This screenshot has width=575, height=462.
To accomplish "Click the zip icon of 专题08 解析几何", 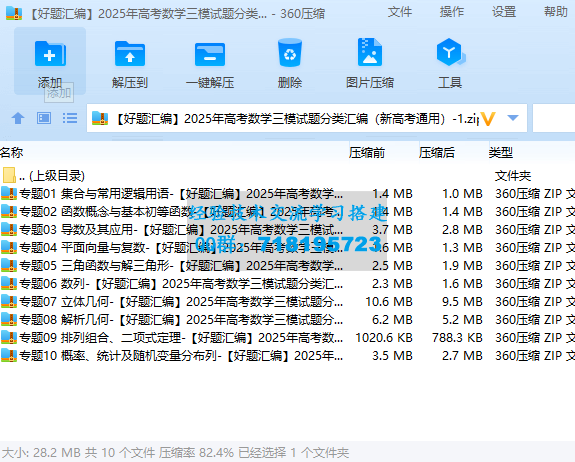I will pyautogui.click(x=9, y=319).
